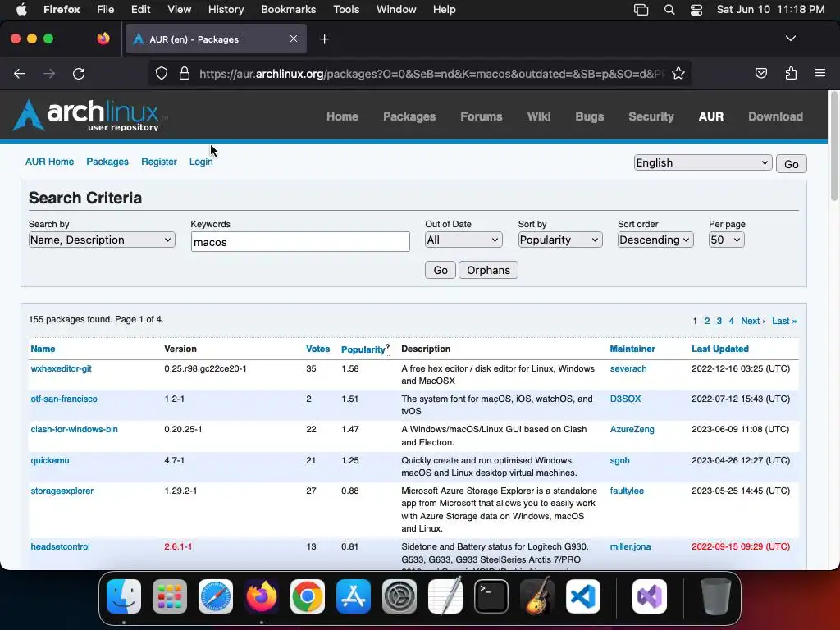Click the URL address bar
This screenshot has height=630, width=840.
point(431,73)
